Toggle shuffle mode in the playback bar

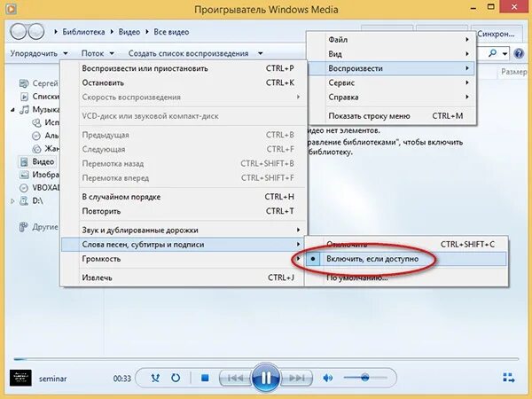tap(155, 378)
